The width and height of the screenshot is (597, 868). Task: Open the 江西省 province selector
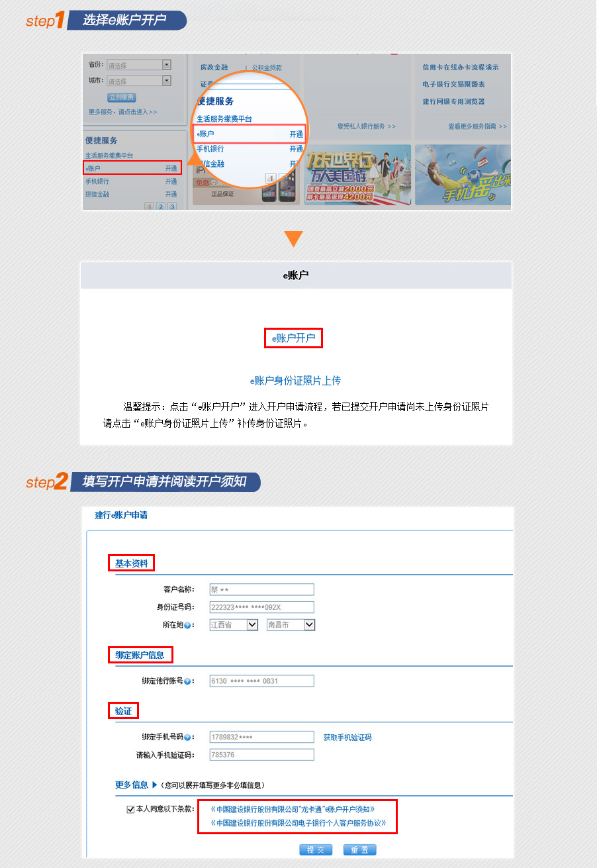click(233, 624)
